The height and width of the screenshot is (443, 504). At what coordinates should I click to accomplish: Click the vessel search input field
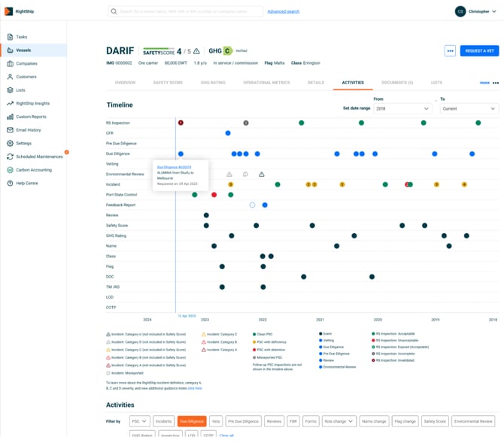(x=188, y=11)
